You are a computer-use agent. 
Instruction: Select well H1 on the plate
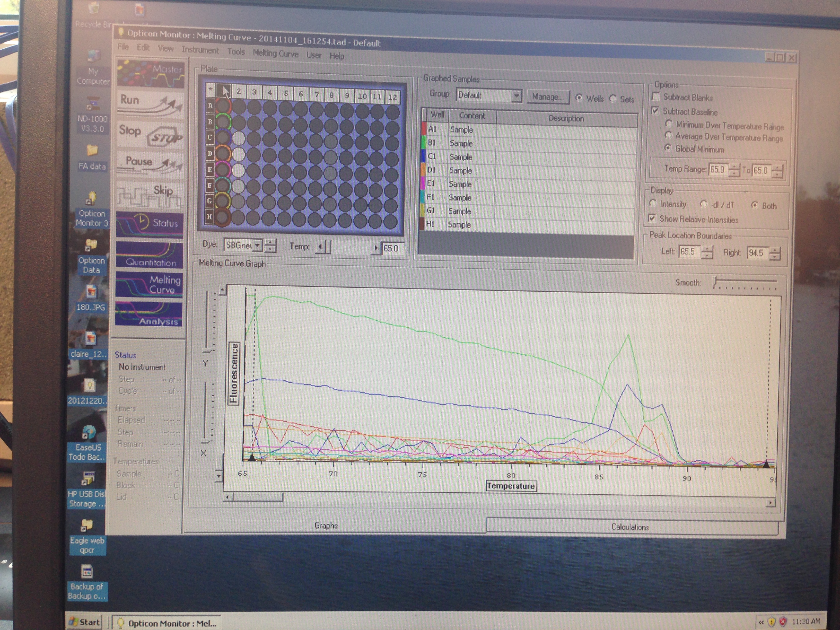(x=222, y=217)
